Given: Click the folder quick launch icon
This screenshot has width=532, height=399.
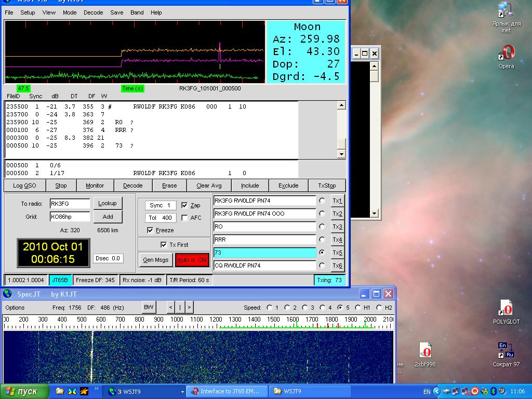Looking at the screenshot, I should coord(60,391).
